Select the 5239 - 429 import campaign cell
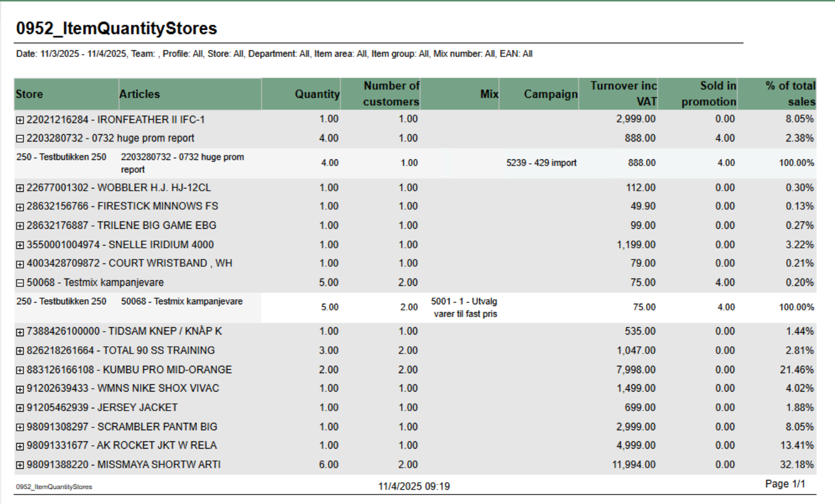 (x=541, y=163)
